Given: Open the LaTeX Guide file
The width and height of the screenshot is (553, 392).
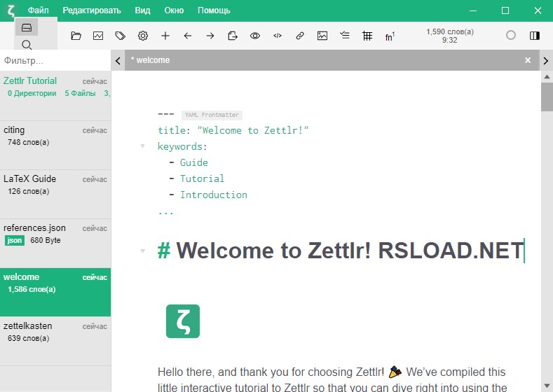Looking at the screenshot, I should click(x=55, y=195).
